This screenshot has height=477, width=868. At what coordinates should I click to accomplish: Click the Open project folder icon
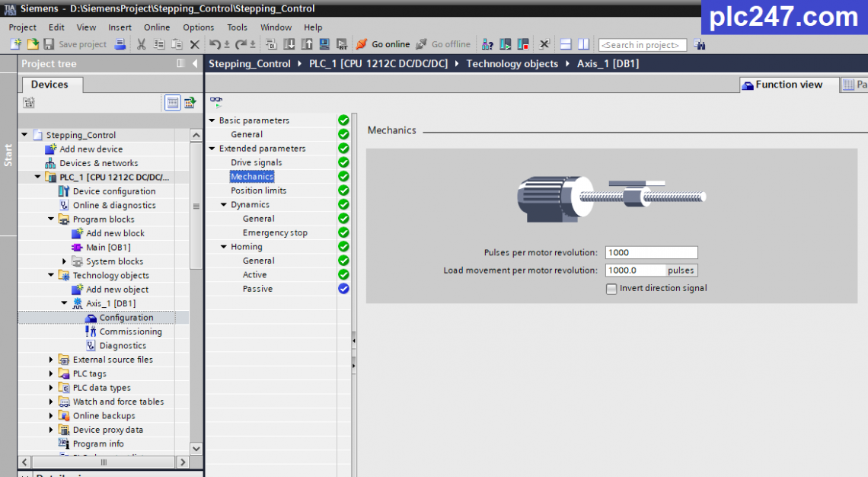tap(33, 44)
